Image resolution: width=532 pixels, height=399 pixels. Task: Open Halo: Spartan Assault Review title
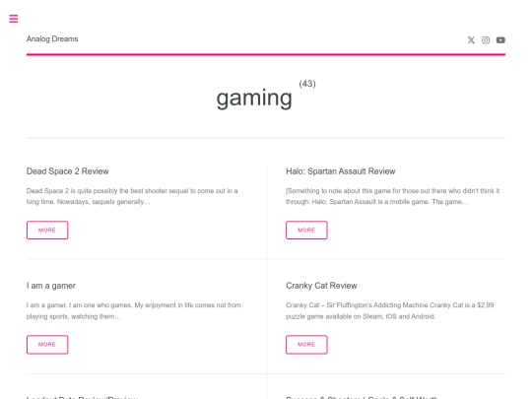click(340, 171)
